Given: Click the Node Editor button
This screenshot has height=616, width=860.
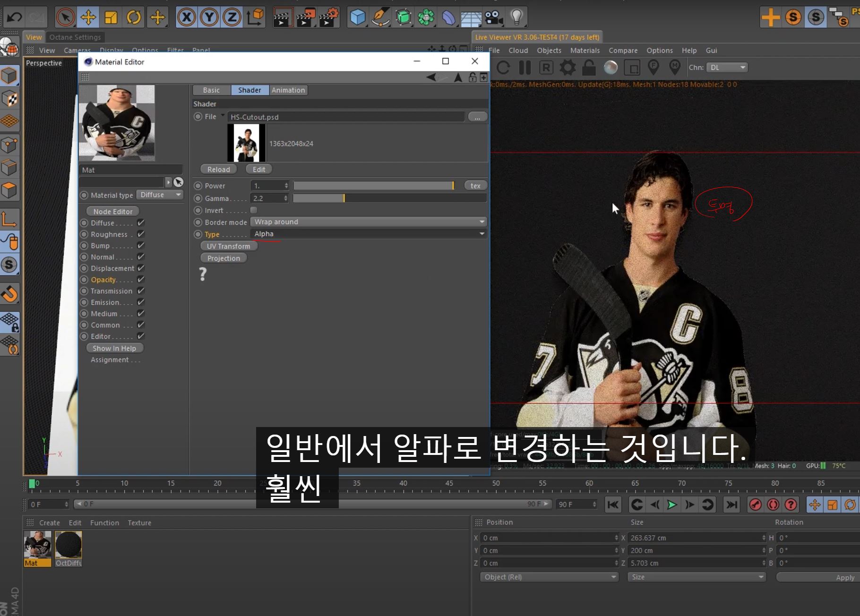Looking at the screenshot, I should (113, 211).
